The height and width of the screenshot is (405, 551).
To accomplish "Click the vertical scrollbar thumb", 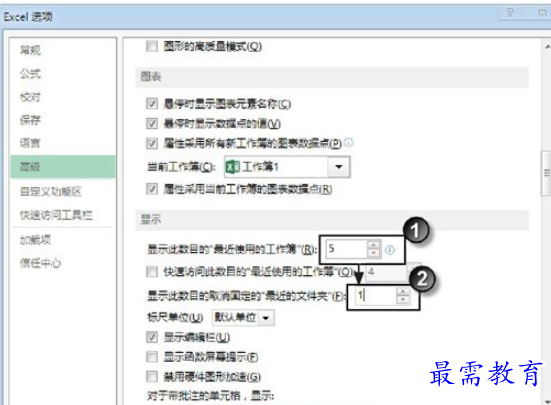I will (546, 173).
